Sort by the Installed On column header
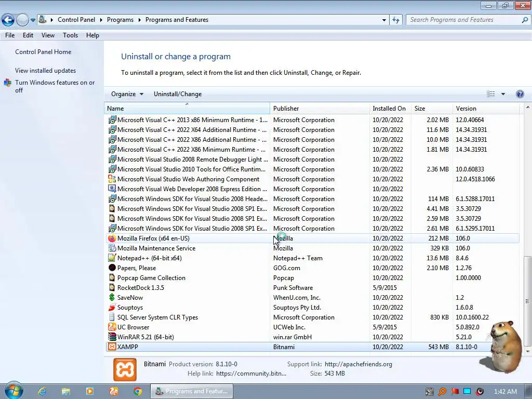The image size is (532, 399). (x=390, y=109)
